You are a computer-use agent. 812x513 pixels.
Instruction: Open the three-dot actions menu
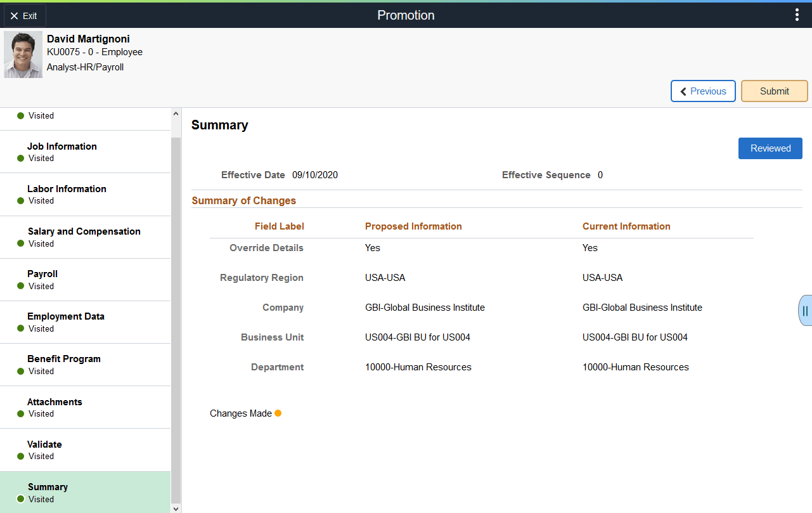[797, 14]
